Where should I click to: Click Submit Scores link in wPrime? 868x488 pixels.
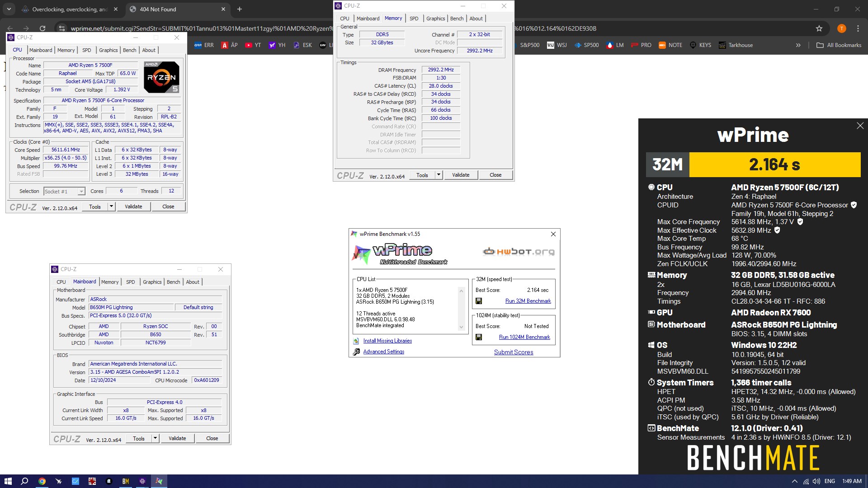tap(514, 352)
